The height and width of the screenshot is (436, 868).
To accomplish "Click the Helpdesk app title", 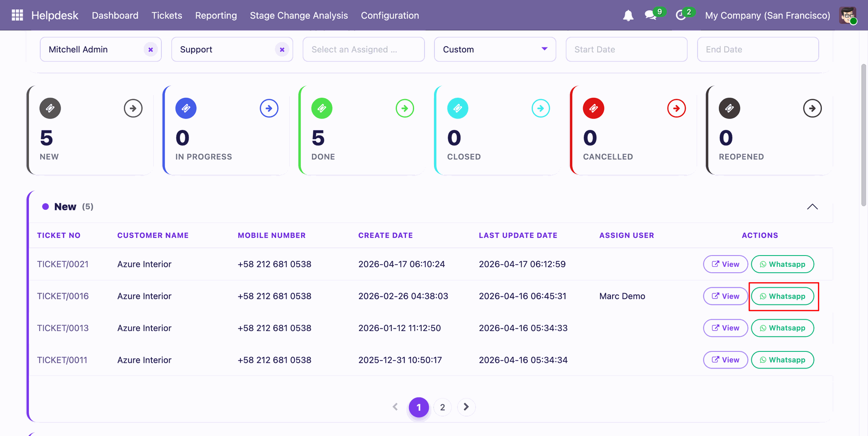I will (55, 15).
